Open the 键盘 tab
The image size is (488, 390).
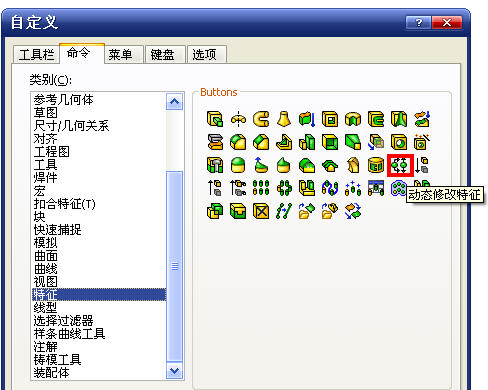pos(165,54)
